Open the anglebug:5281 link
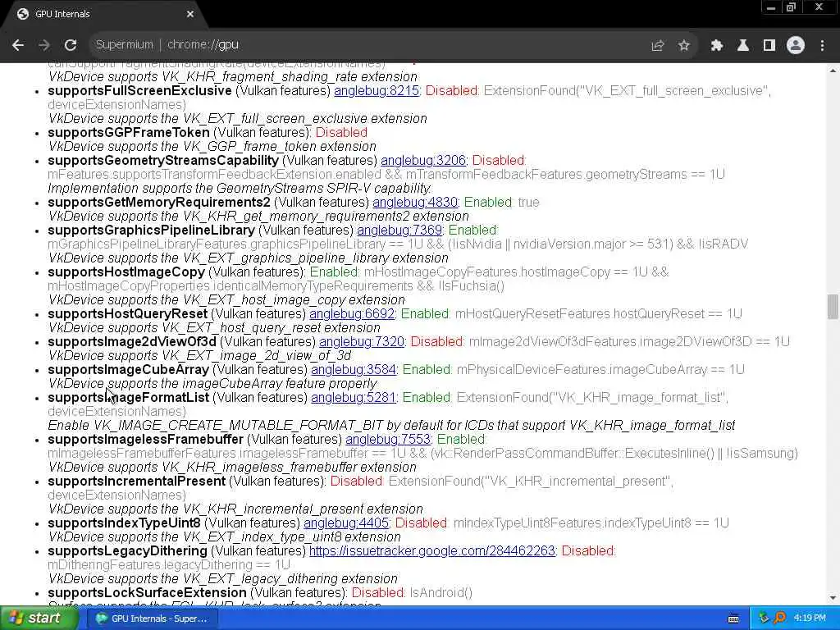This screenshot has height=630, width=840. (x=353, y=397)
